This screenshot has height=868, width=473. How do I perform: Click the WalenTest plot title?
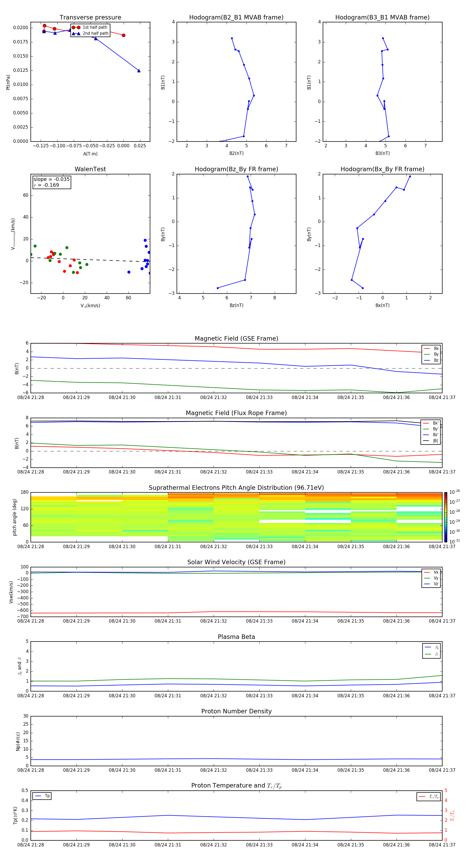pyautogui.click(x=90, y=169)
